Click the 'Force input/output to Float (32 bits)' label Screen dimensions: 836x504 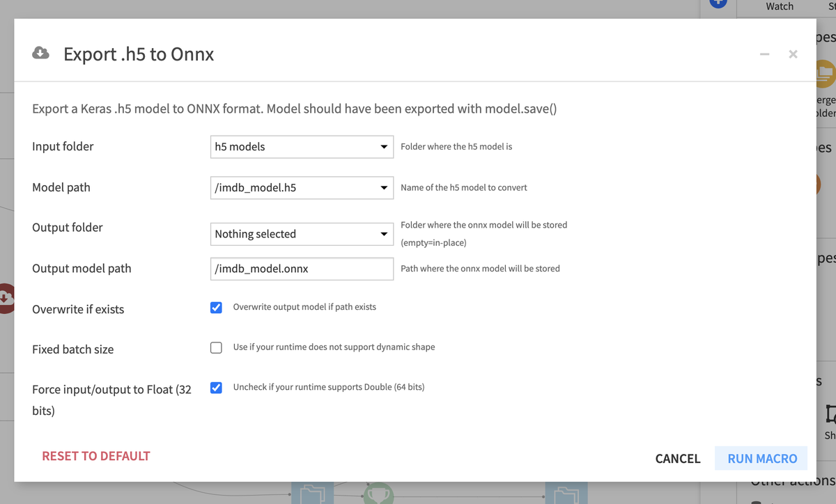111,400
